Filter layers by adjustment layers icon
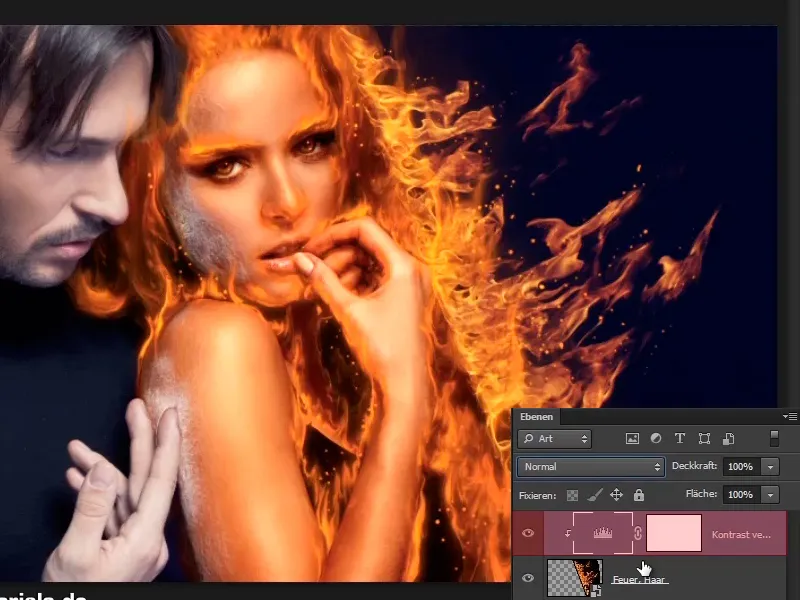Image resolution: width=800 pixels, height=600 pixels. (x=656, y=439)
